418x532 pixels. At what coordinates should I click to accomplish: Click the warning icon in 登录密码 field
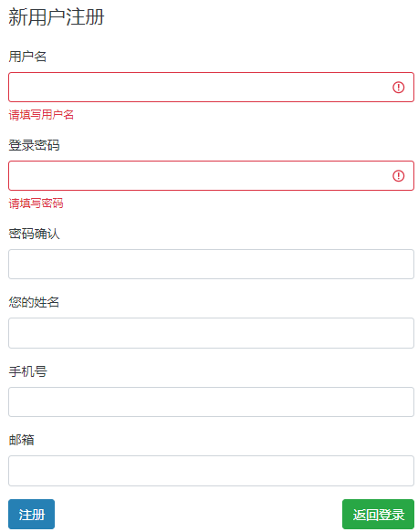point(398,176)
